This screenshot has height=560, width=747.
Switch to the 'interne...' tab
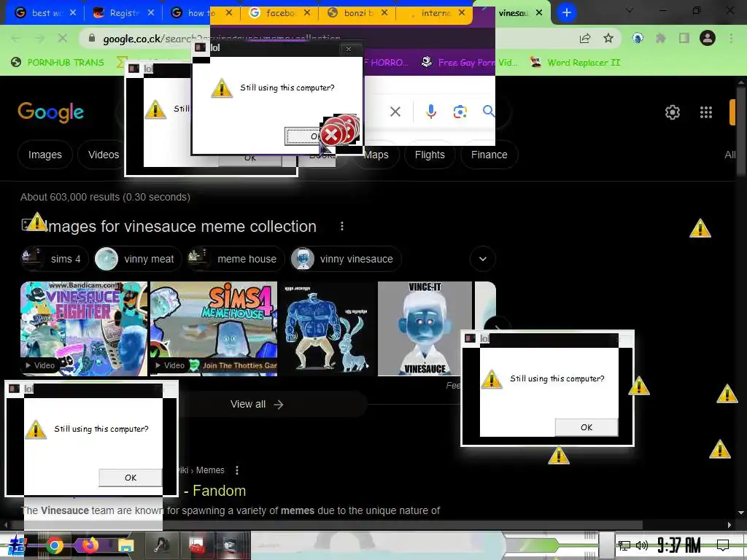435,13
